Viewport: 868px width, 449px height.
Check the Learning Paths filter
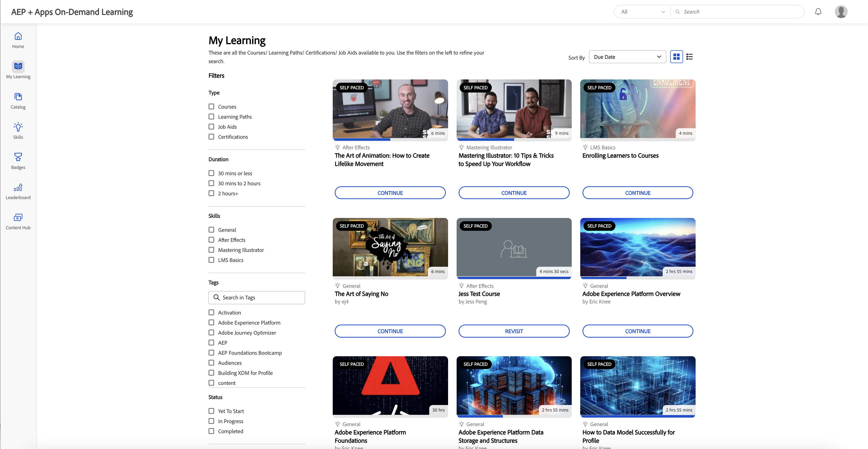coord(211,117)
